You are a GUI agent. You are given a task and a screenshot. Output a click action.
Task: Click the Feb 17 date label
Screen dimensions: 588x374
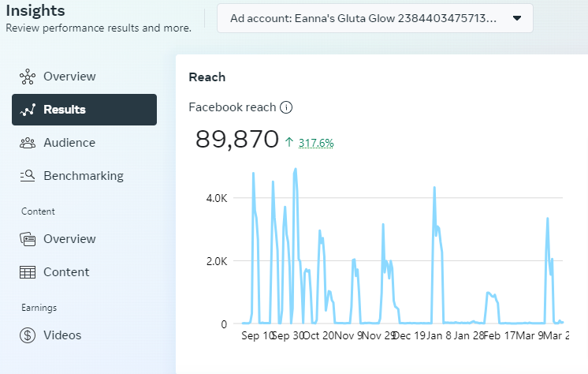click(x=499, y=335)
